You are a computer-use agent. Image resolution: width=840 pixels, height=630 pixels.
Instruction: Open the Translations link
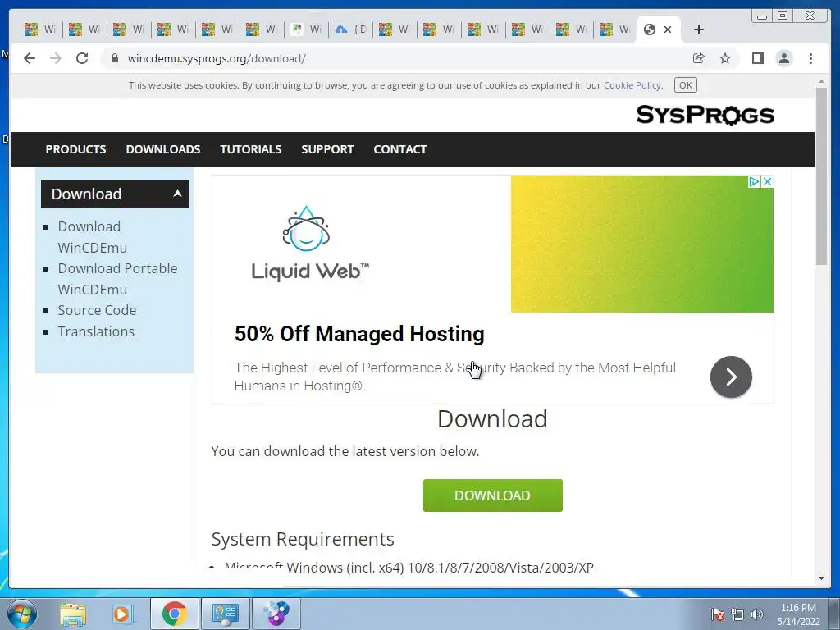coord(96,331)
